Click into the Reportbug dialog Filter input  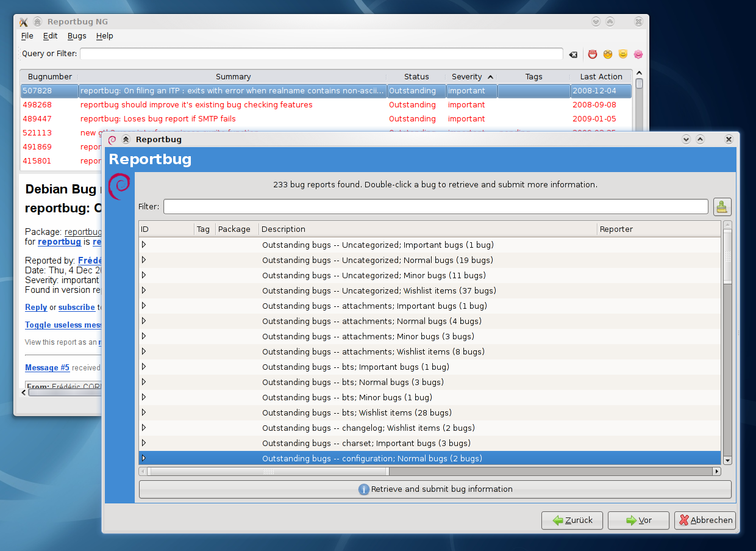(x=435, y=207)
